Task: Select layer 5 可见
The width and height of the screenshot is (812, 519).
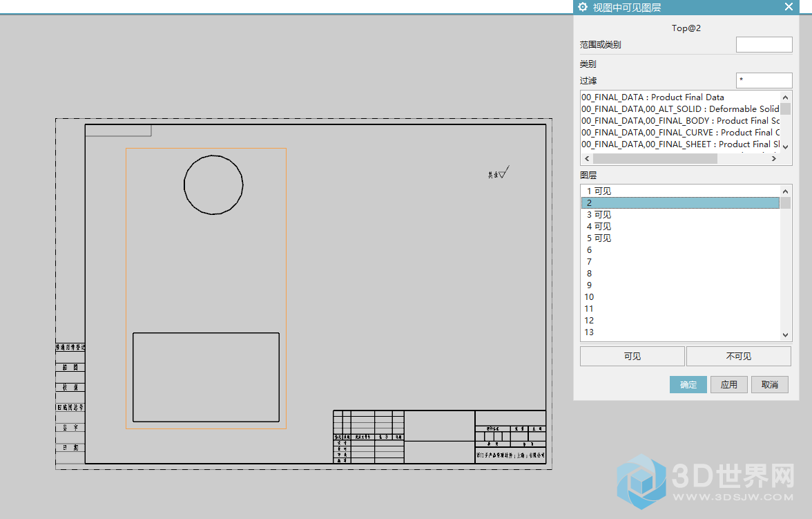Action: click(680, 238)
